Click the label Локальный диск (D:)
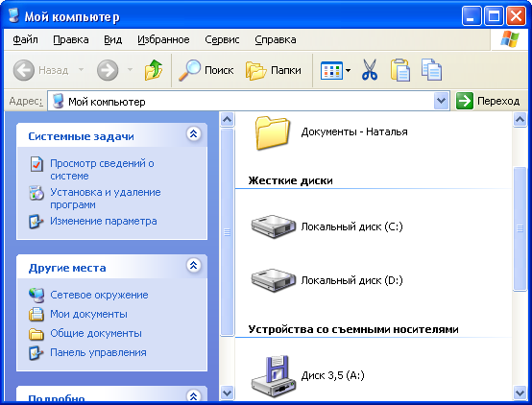 tap(351, 280)
